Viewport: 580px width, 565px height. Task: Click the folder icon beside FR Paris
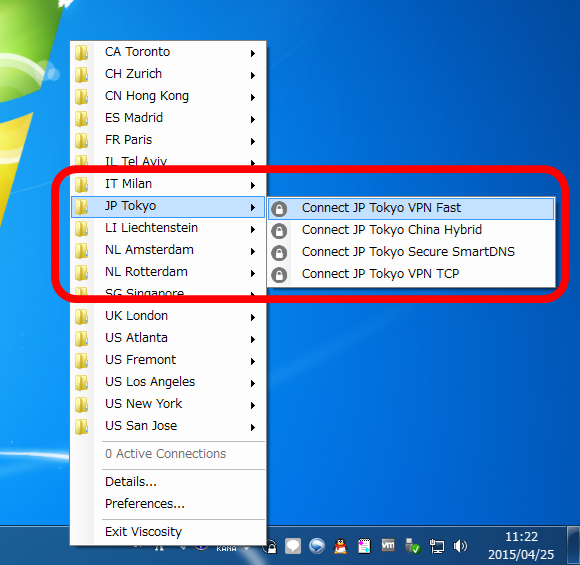pos(82,141)
